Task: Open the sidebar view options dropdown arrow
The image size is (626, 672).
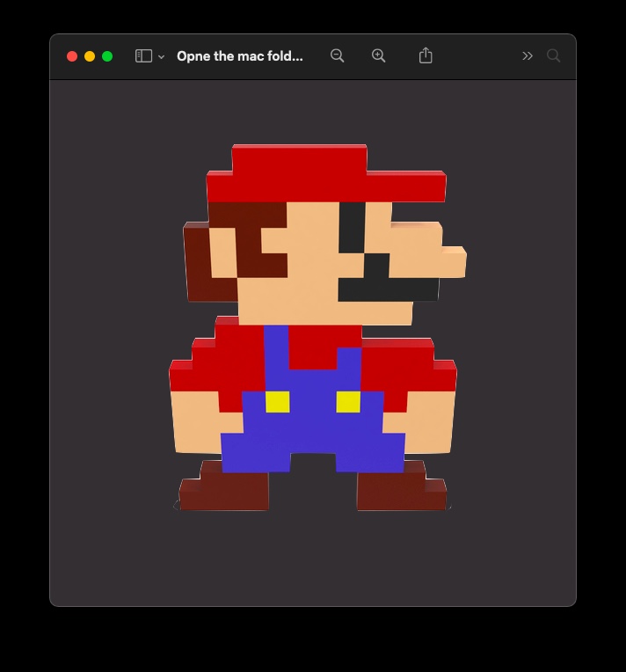Action: [161, 56]
